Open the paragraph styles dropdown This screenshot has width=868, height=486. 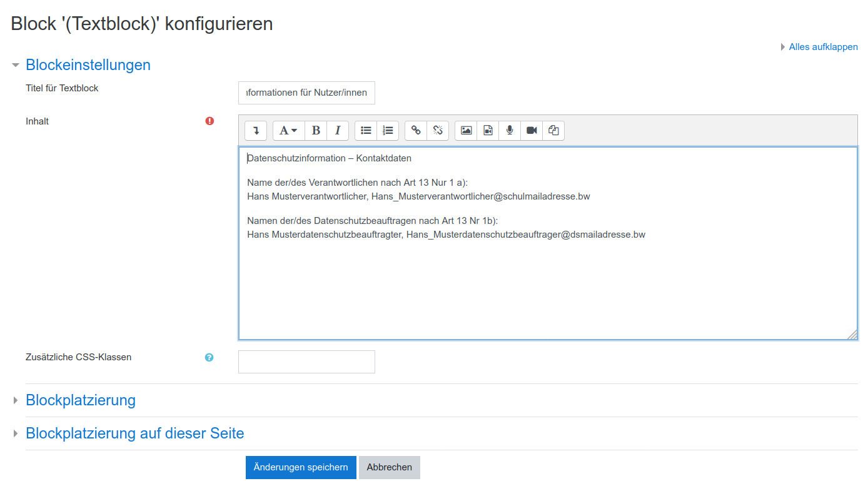pyautogui.click(x=288, y=131)
